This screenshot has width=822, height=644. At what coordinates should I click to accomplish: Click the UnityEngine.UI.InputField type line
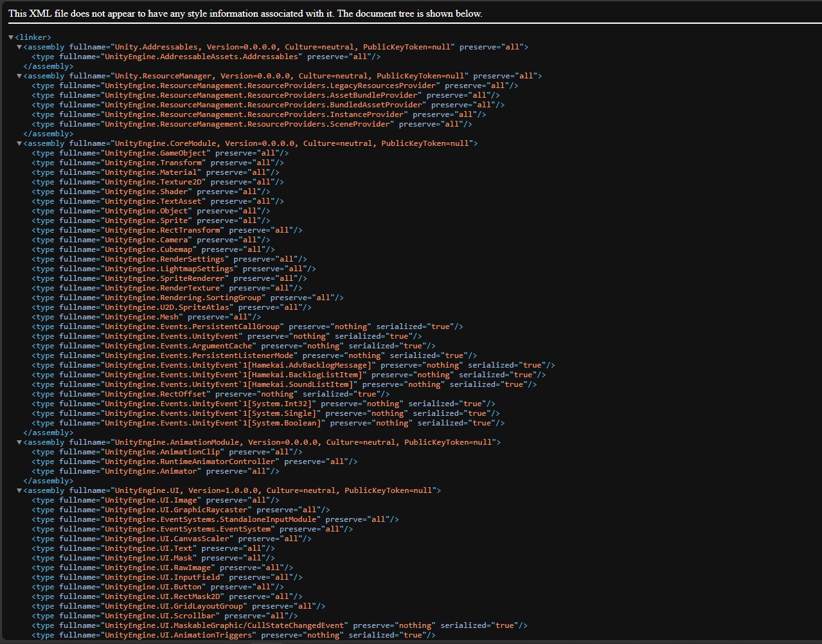point(168,577)
